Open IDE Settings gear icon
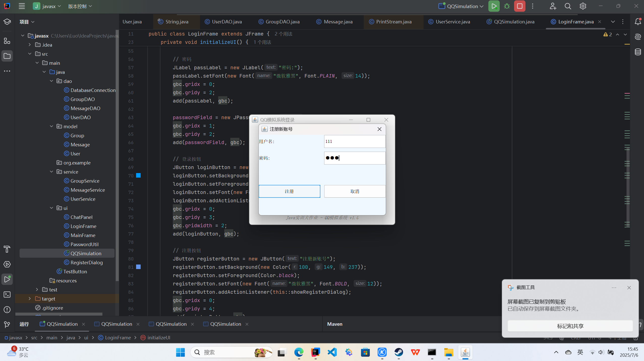This screenshot has width=644, height=361. pos(583,6)
